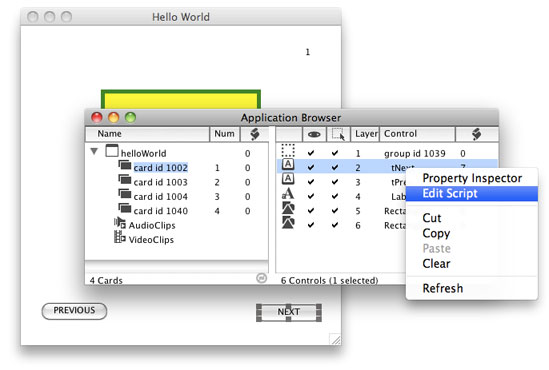Choose Clear in the context menu

click(x=472, y=264)
